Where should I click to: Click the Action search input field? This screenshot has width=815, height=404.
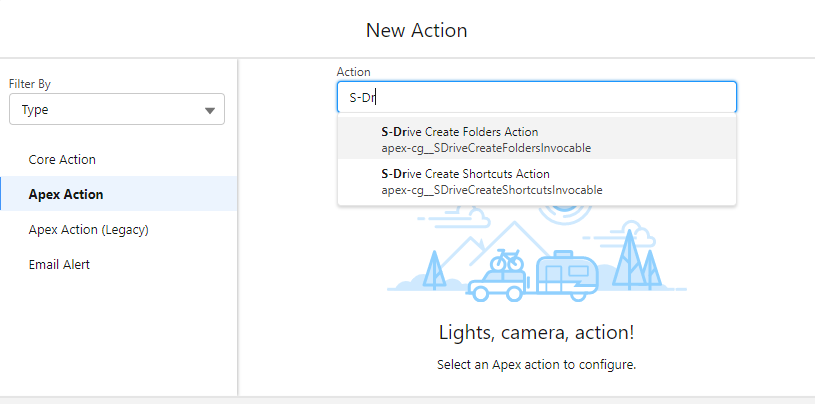pos(536,98)
